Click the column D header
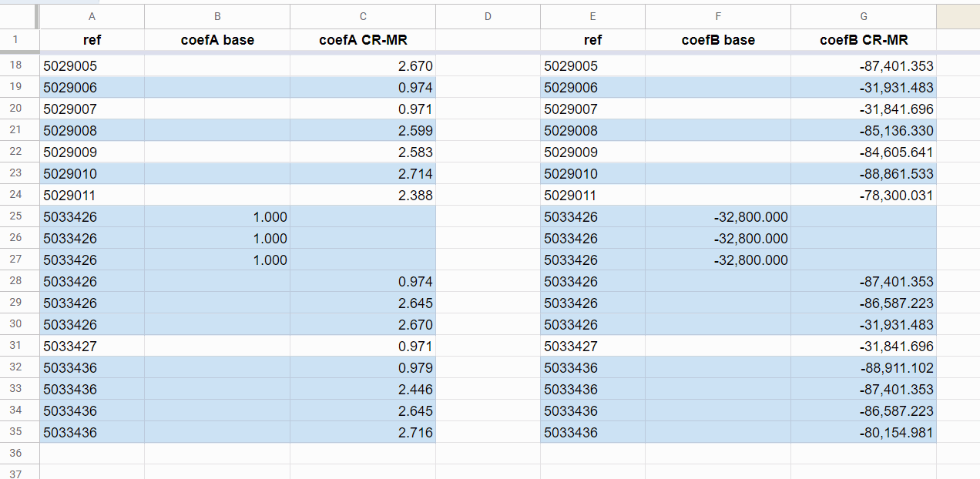 click(488, 16)
